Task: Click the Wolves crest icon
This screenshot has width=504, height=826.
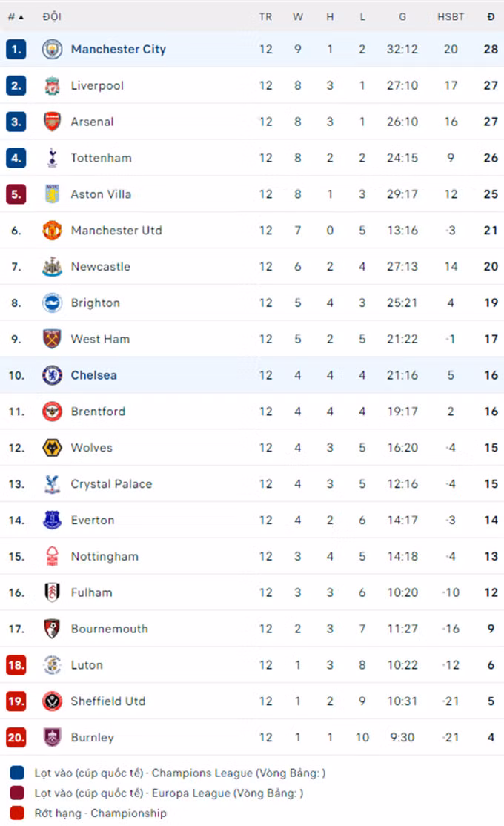Action: point(52,448)
